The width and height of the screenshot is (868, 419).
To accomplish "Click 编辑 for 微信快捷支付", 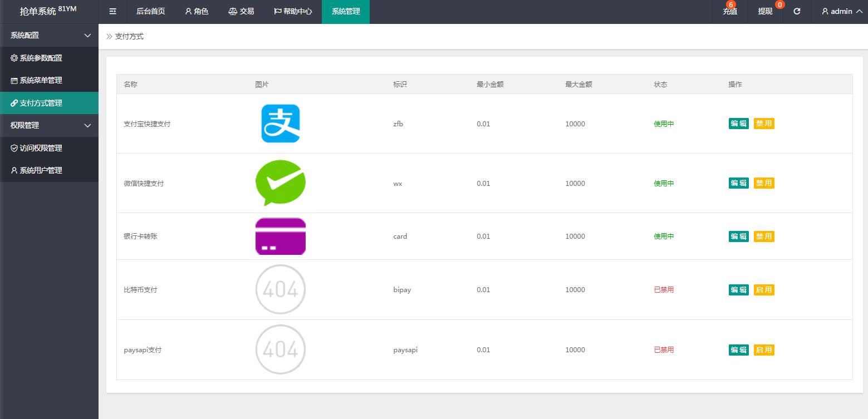I will pyautogui.click(x=738, y=183).
